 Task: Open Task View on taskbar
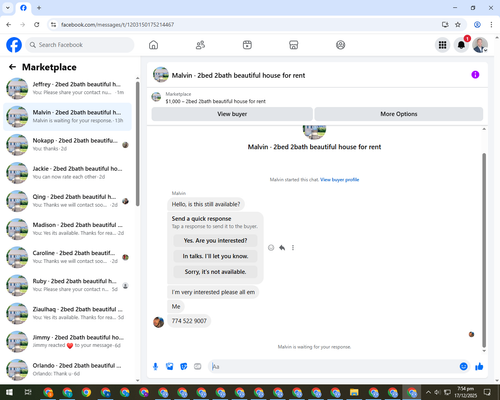click(x=28, y=392)
